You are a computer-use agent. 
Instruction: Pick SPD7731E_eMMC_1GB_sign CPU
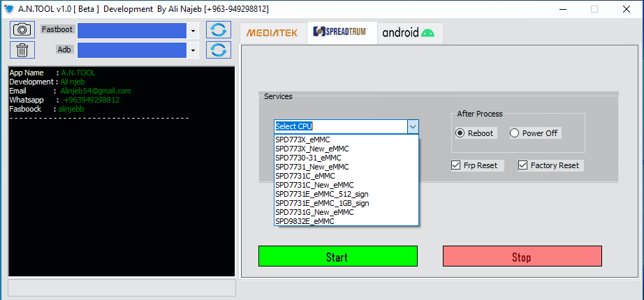(x=346, y=203)
